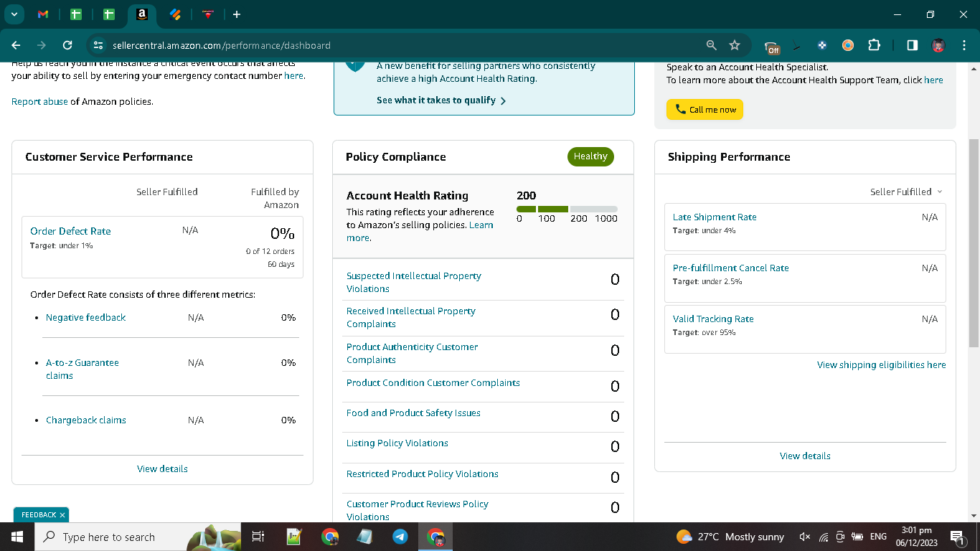Click the '0 of 12 orders' text
The height and width of the screenshot is (551, 980).
pyautogui.click(x=270, y=251)
